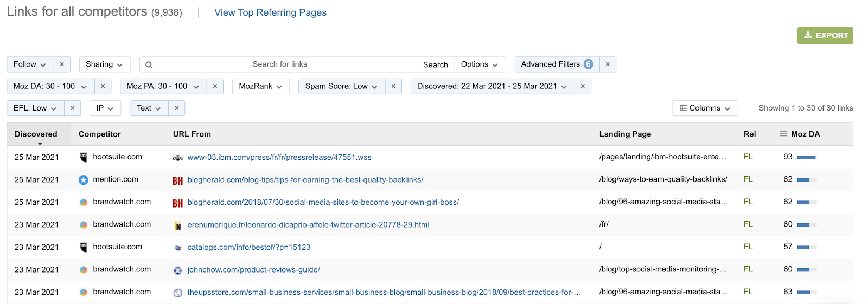
Task: Remove the Moz DA 30 - 100 filter
Action: [103, 86]
